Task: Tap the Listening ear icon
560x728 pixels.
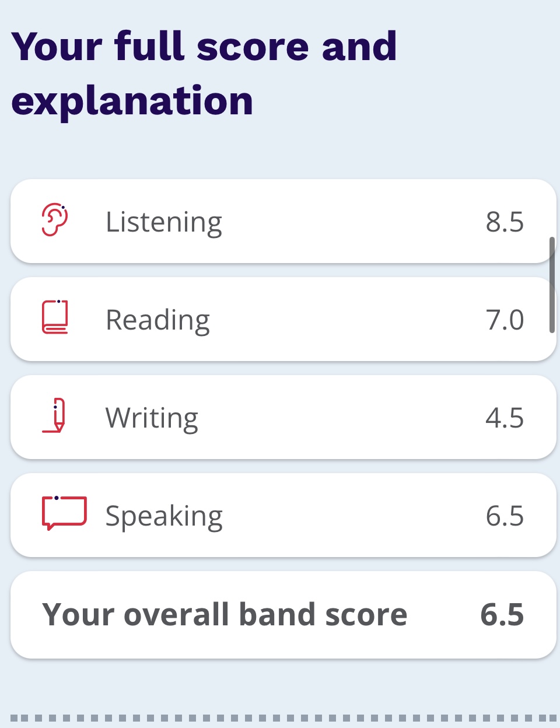Action: (x=55, y=220)
